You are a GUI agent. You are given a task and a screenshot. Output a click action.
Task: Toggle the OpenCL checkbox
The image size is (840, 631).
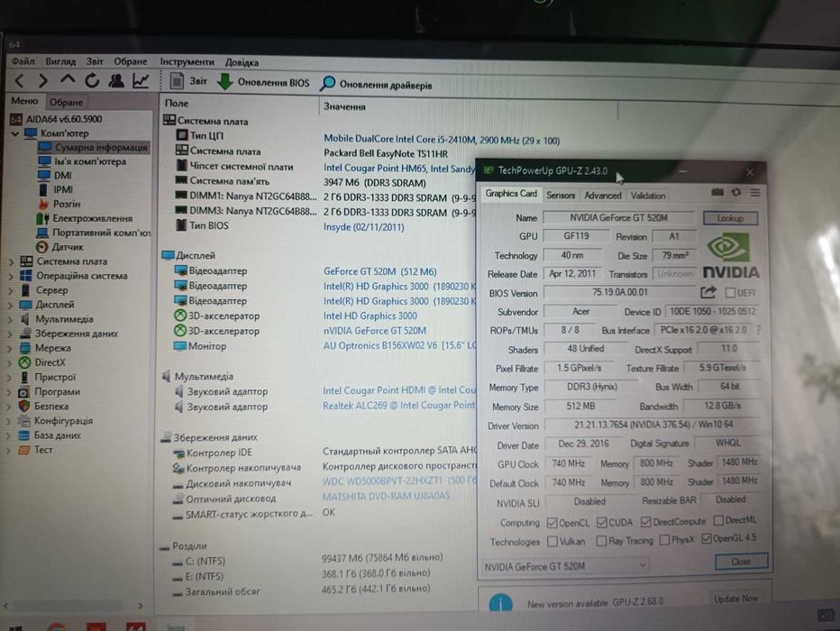tap(552, 523)
